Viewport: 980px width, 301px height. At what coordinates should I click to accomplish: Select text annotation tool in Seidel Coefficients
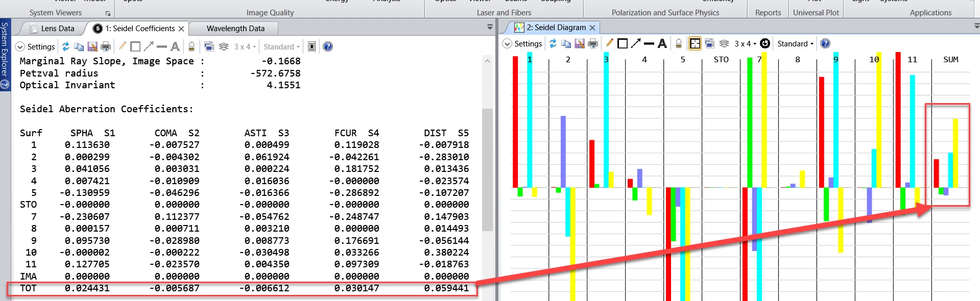[175, 46]
